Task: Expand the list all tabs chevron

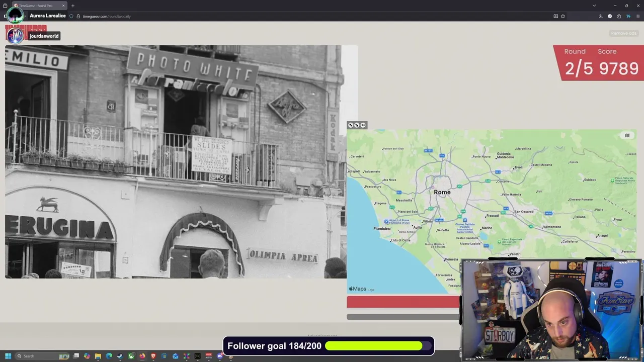Action: coord(594,6)
